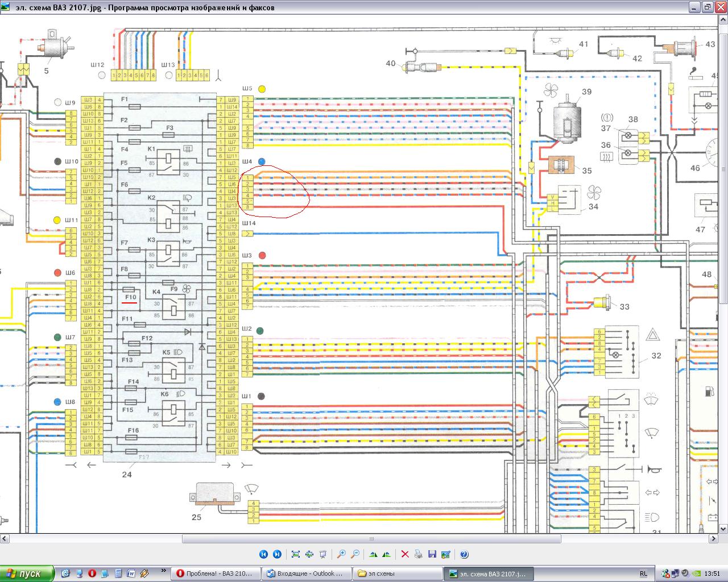This screenshot has width=728, height=582.
Task: Rotate the image counterclockwise
Action: 387,554
